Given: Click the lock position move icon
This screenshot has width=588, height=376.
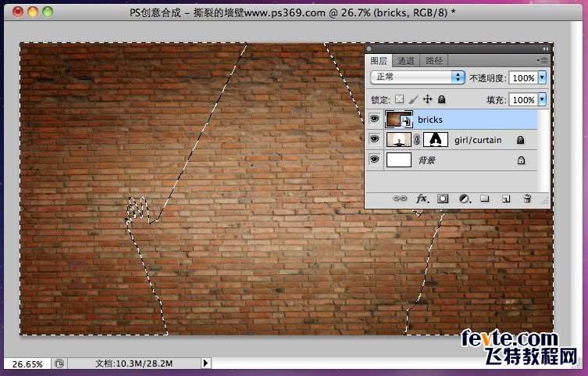Looking at the screenshot, I should point(427,100).
